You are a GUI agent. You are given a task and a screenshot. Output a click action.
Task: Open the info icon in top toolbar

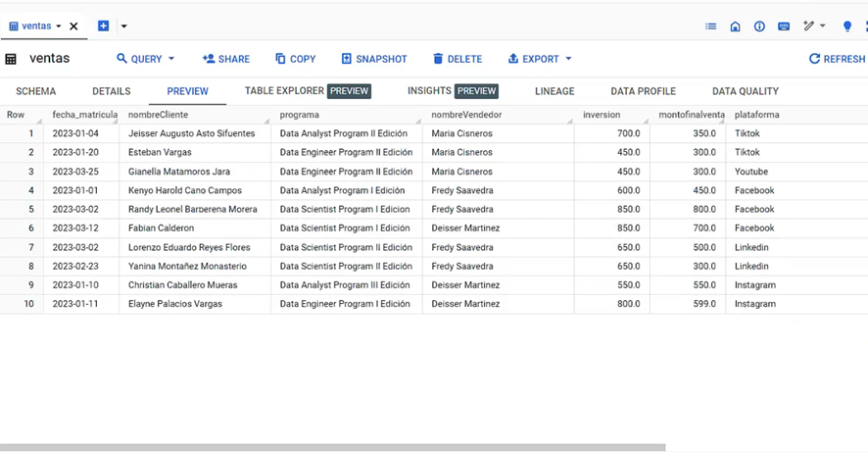click(759, 26)
